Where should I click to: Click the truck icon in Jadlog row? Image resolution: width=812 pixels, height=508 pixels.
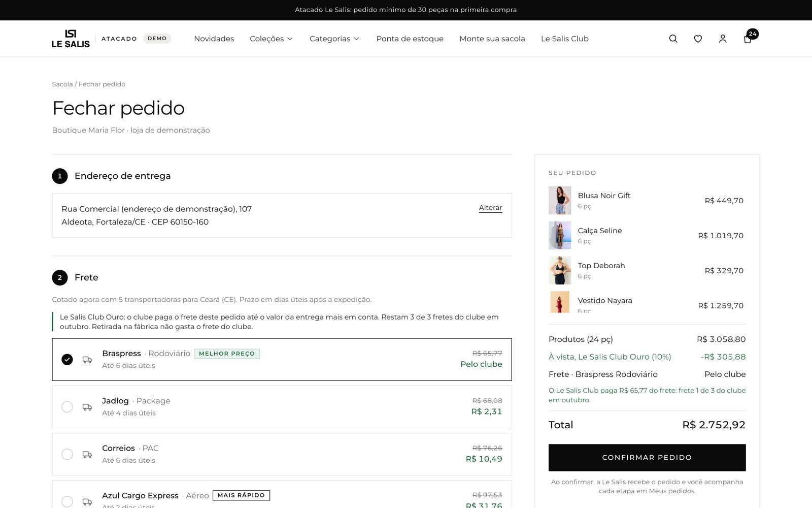(x=87, y=407)
